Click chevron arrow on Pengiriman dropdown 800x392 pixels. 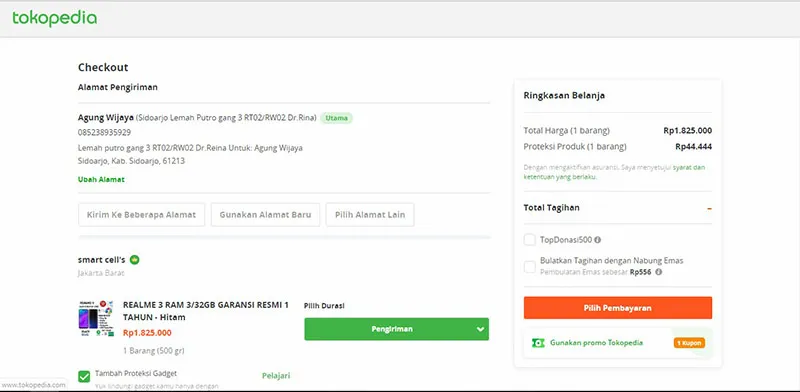(480, 329)
